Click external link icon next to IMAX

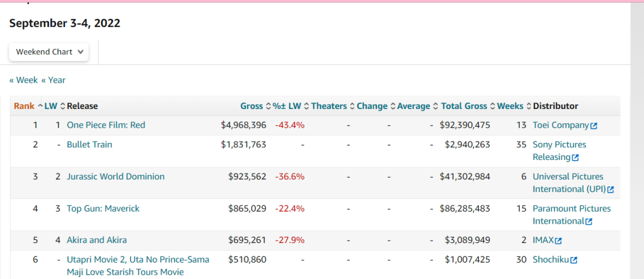(558, 241)
